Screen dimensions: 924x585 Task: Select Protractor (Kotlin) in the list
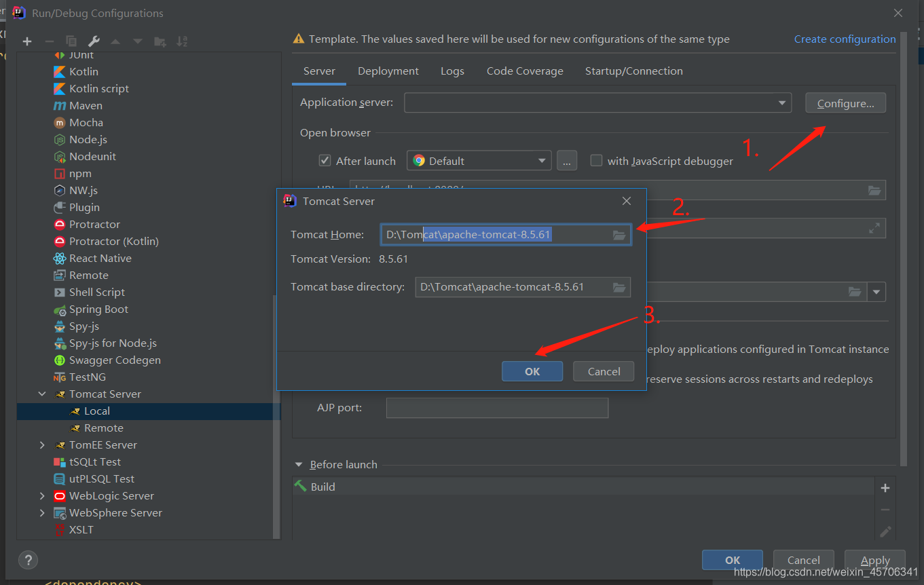point(114,241)
